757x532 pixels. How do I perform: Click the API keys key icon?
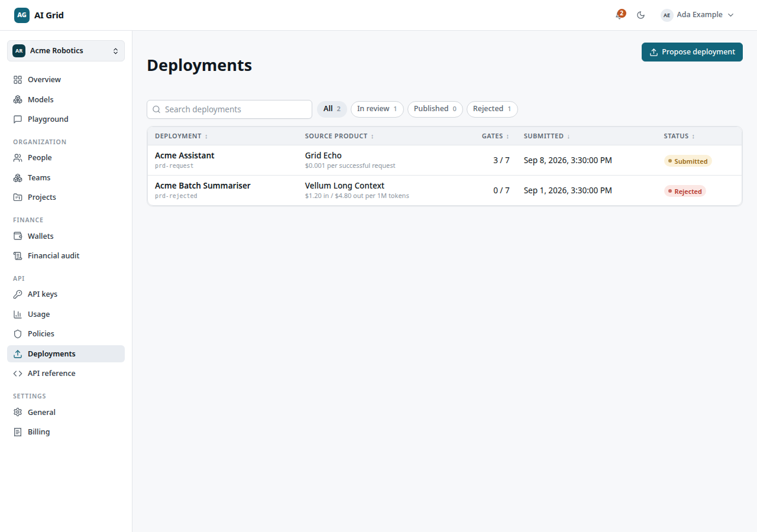click(18, 294)
